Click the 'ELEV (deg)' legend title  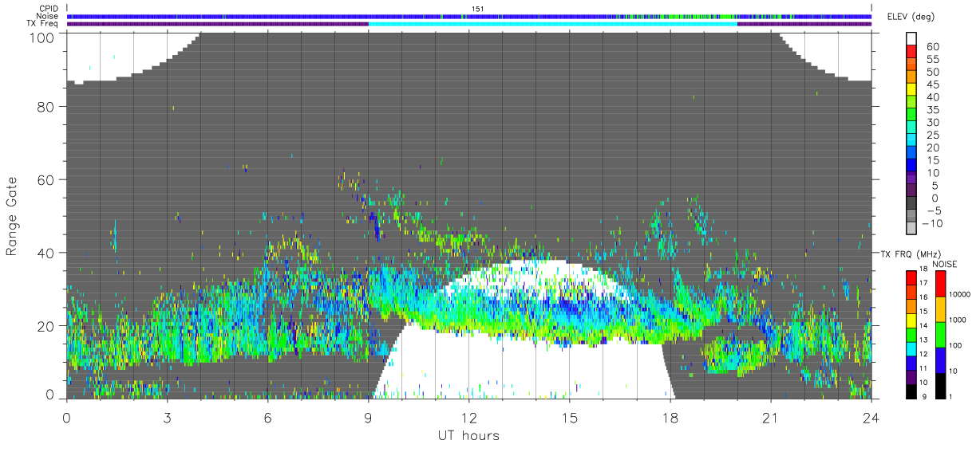912,17
